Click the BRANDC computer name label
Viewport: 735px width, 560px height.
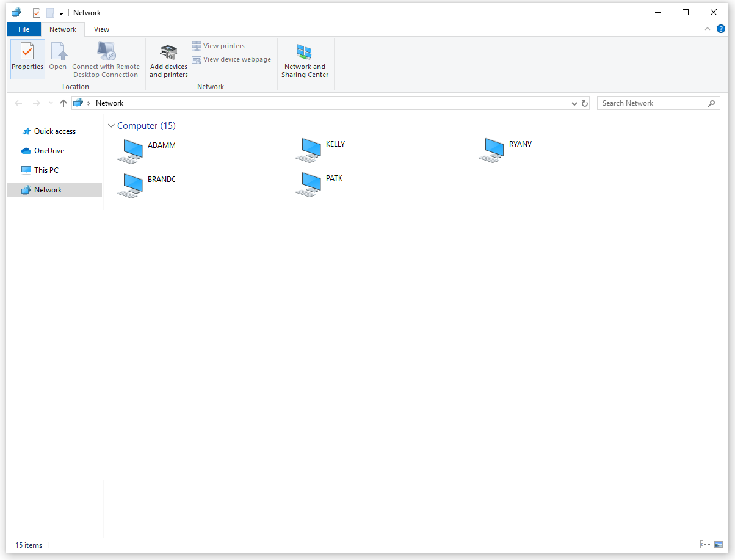[162, 180]
